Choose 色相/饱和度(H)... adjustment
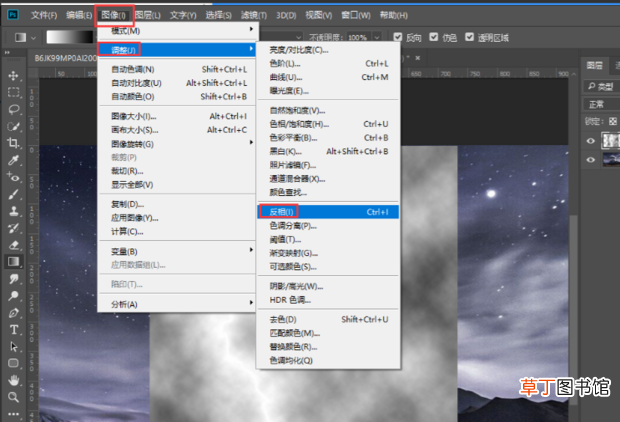 [x=328, y=124]
